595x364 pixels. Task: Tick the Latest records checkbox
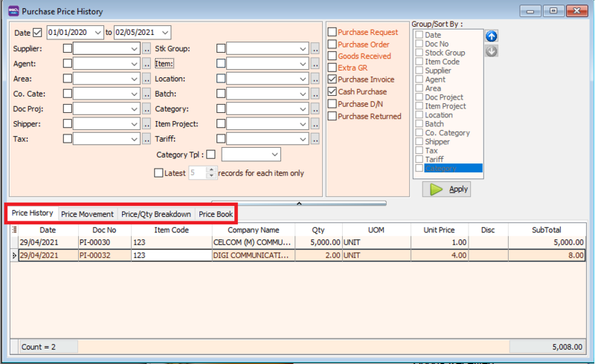click(x=158, y=173)
